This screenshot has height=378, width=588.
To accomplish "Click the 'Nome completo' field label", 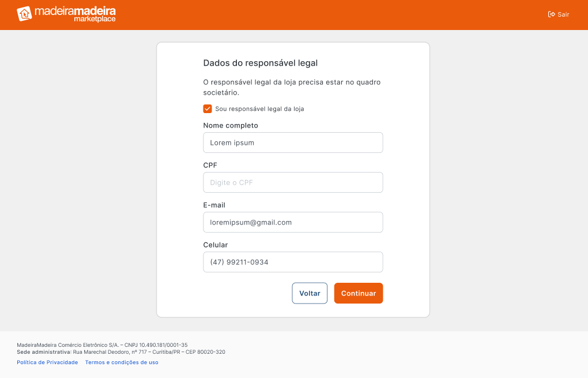I will pyautogui.click(x=231, y=125).
